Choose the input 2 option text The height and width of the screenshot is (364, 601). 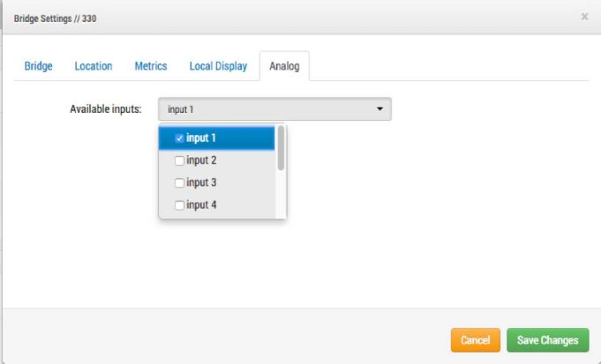coord(202,160)
